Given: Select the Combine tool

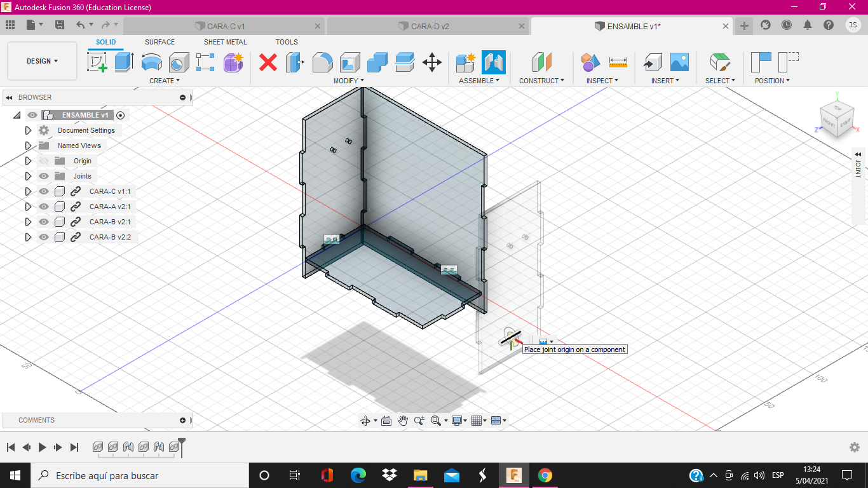Looking at the screenshot, I should click(377, 62).
